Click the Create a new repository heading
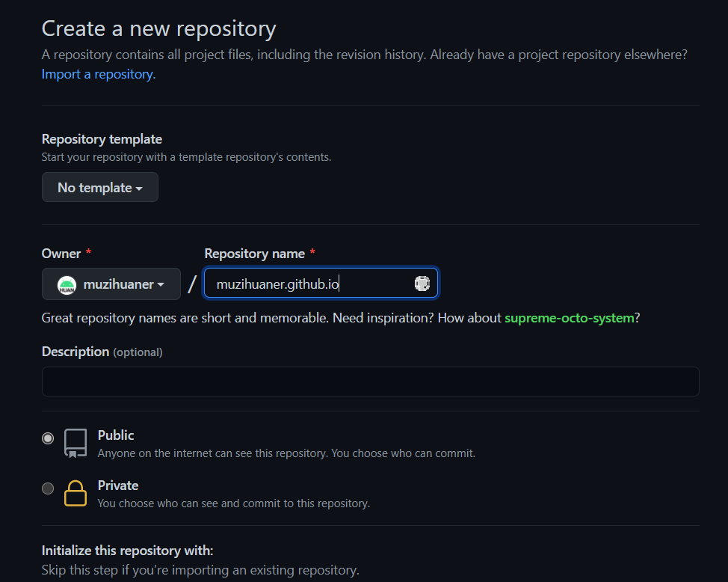Screen dimensions: 728x582 (x=158, y=29)
